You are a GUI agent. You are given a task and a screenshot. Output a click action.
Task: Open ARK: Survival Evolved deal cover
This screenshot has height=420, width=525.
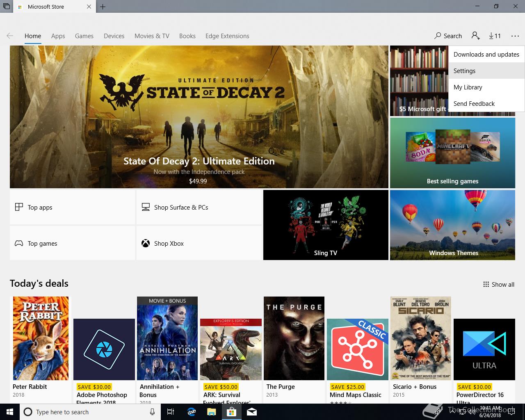[x=231, y=349]
